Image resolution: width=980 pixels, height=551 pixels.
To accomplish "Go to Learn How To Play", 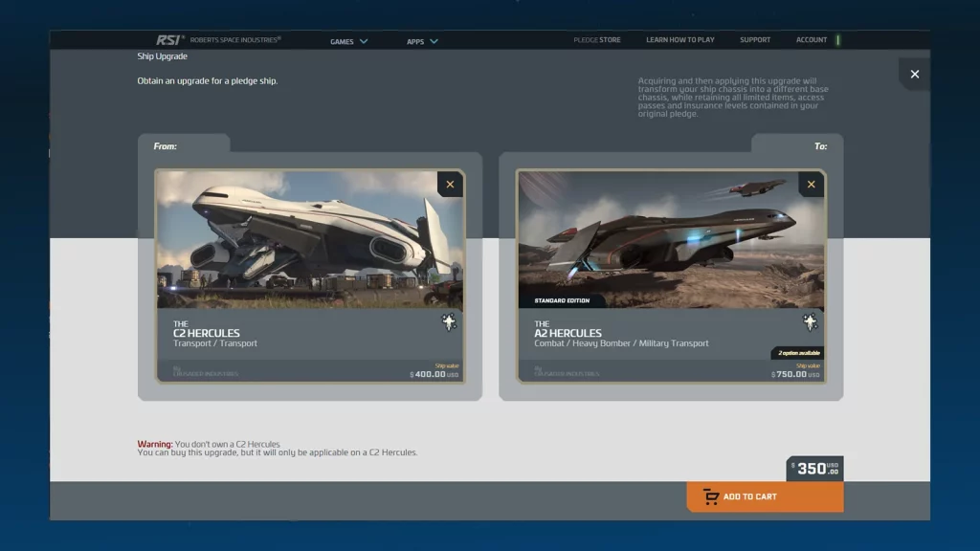I will pyautogui.click(x=679, y=40).
